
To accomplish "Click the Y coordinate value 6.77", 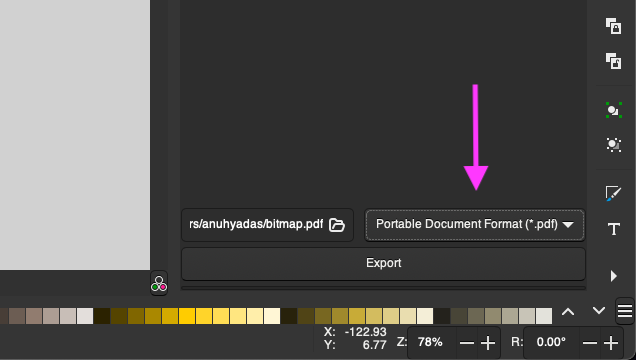I will pos(374,345).
